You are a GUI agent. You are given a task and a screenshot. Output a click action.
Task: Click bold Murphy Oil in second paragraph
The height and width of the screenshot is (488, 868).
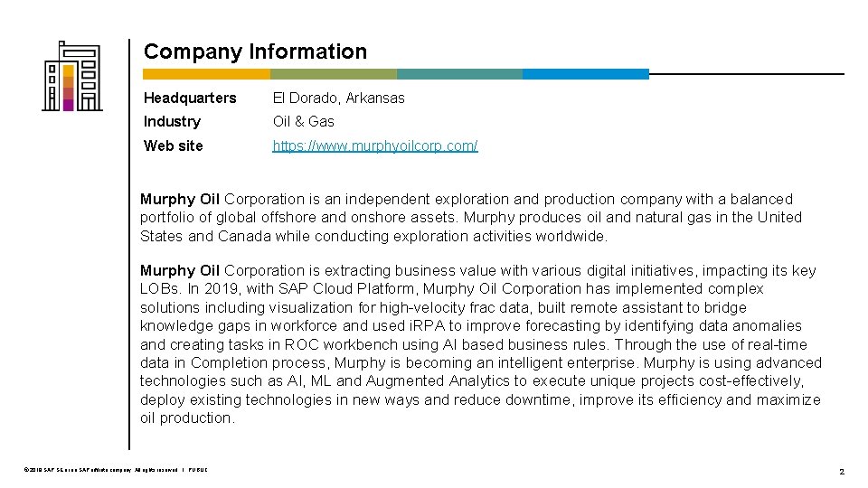coord(180,270)
